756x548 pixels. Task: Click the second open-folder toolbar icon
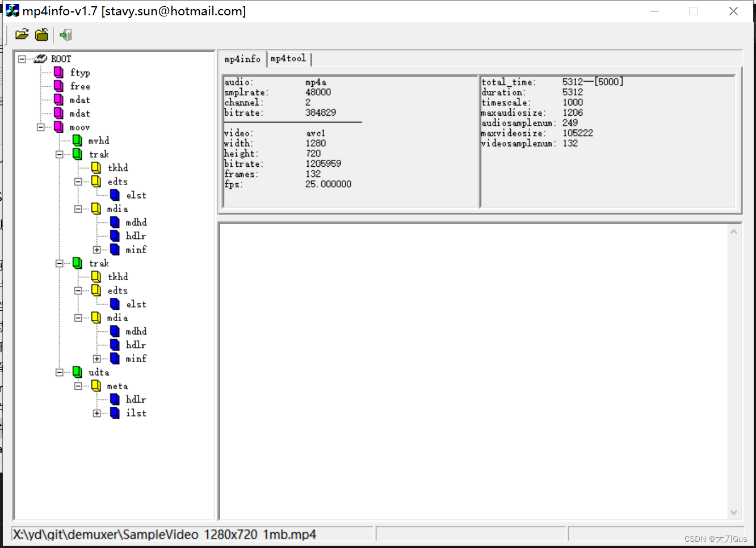tap(41, 35)
